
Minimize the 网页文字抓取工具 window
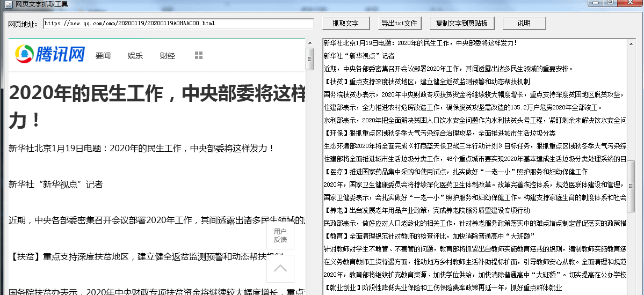coord(595,3)
